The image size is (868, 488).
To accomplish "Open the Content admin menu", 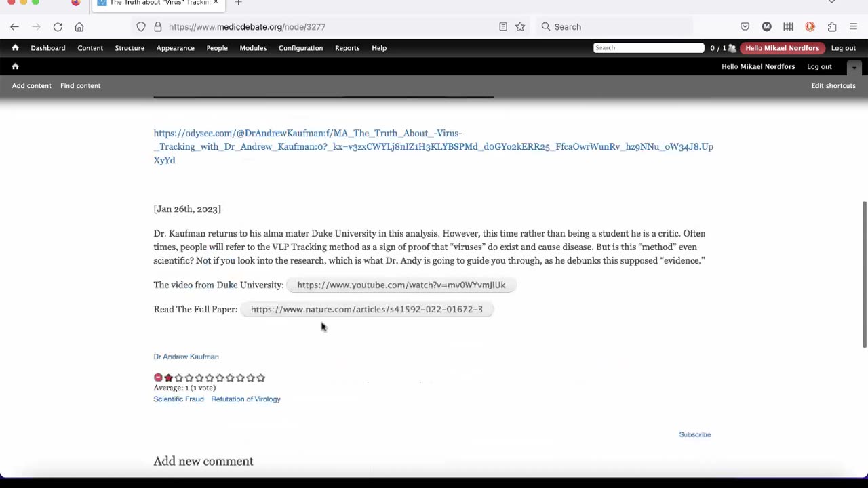I will pyautogui.click(x=90, y=48).
